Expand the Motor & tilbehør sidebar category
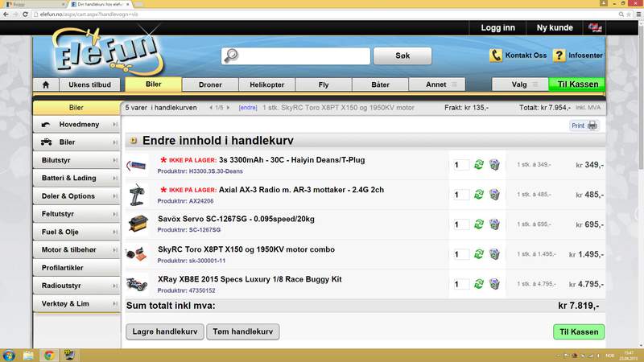Viewport: 644px width, 362px height. [77, 249]
